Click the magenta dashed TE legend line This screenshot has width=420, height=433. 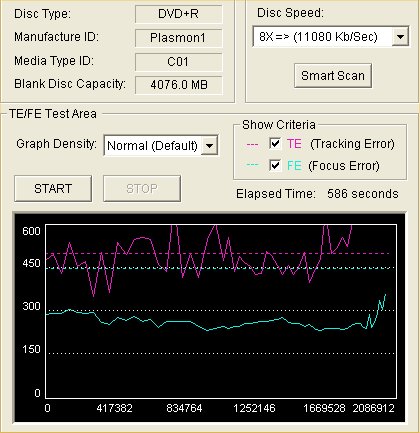point(252,145)
